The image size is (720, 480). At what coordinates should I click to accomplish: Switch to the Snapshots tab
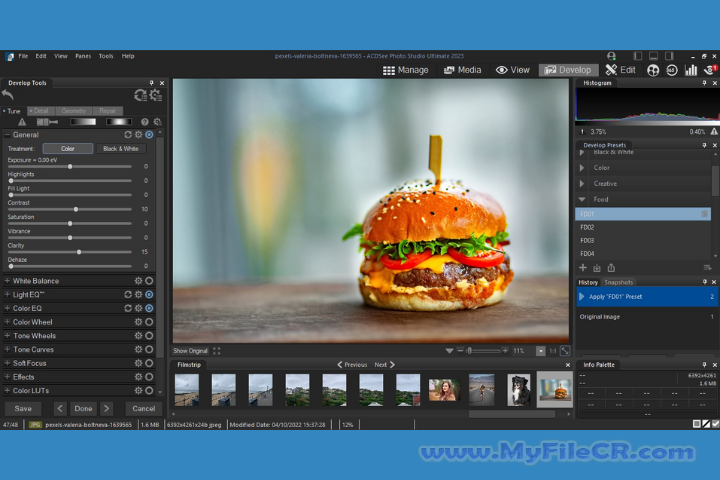click(x=618, y=282)
